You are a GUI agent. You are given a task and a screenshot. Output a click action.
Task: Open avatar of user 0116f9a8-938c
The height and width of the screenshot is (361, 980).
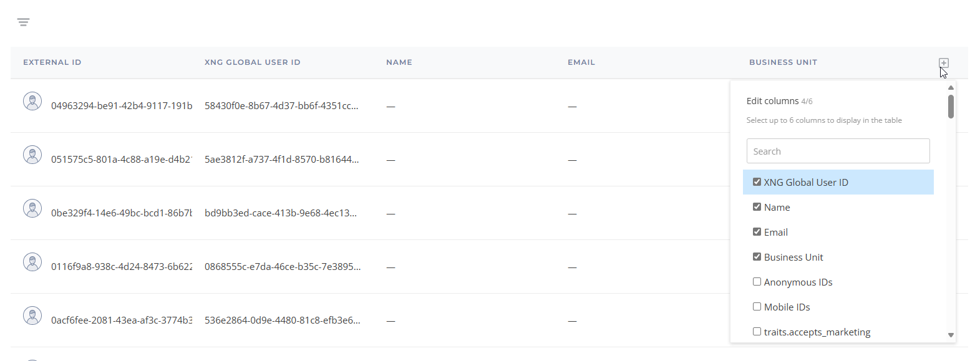click(32, 262)
